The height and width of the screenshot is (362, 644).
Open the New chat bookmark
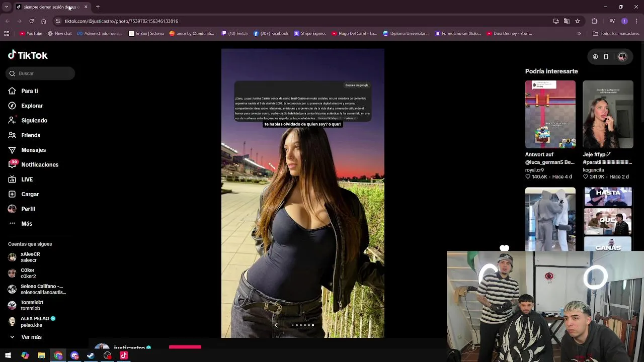point(60,34)
